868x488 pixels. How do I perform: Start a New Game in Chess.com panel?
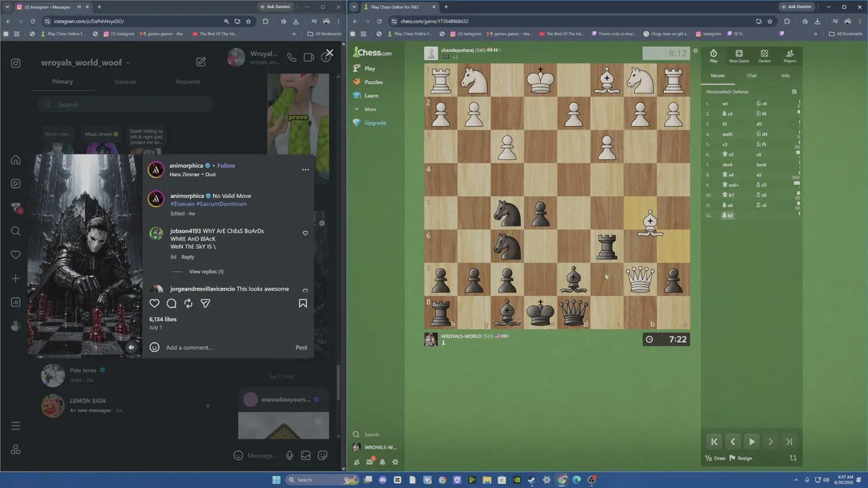click(x=738, y=56)
